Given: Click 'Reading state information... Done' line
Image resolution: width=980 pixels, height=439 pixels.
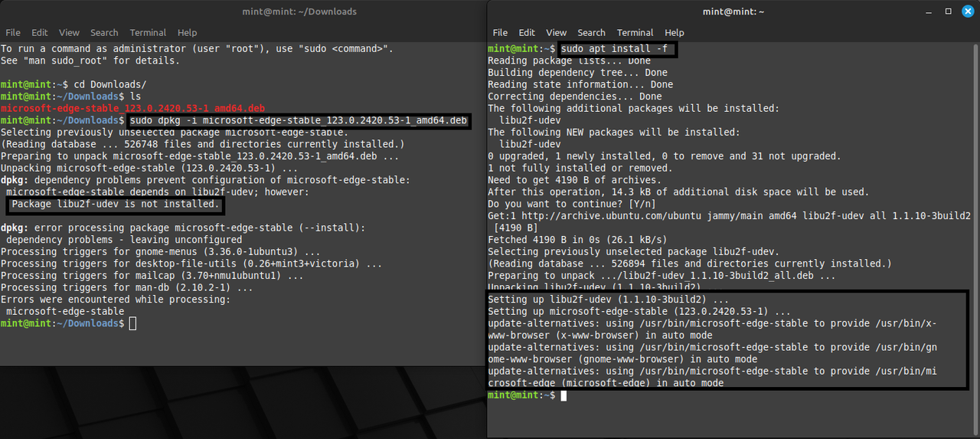Looking at the screenshot, I should point(580,85).
